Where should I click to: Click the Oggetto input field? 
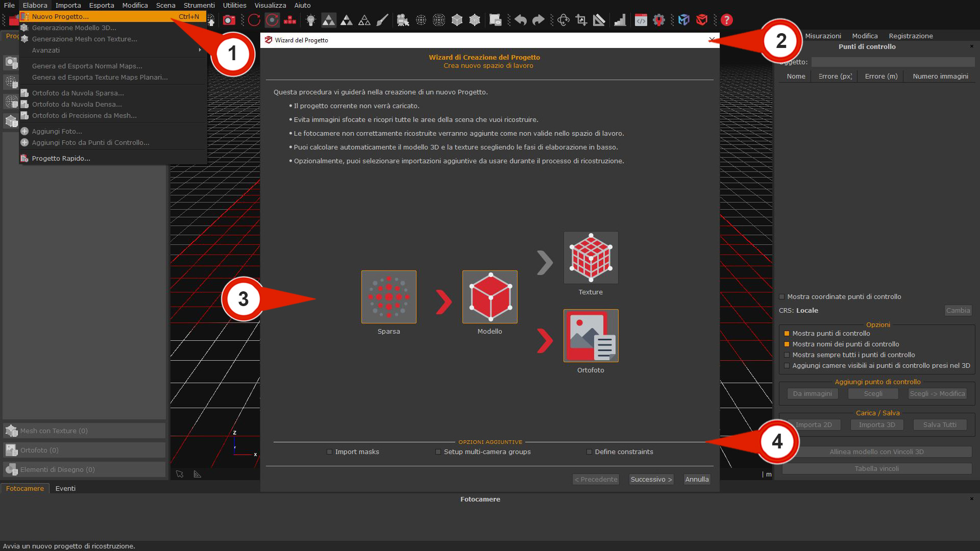[x=893, y=62]
